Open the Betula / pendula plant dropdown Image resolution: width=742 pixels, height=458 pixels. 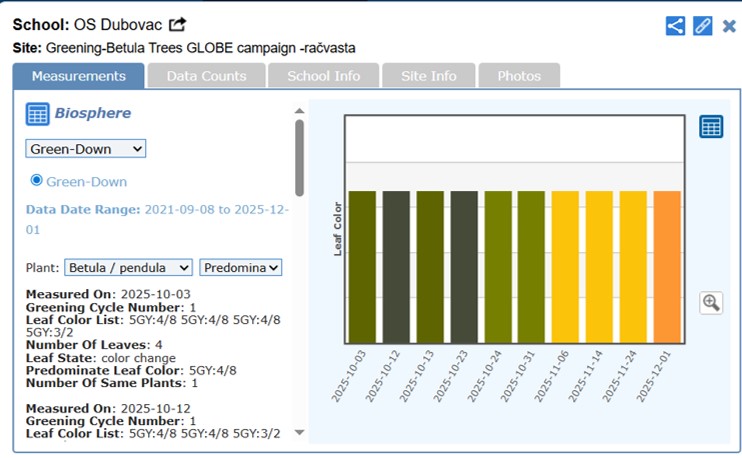tap(128, 268)
